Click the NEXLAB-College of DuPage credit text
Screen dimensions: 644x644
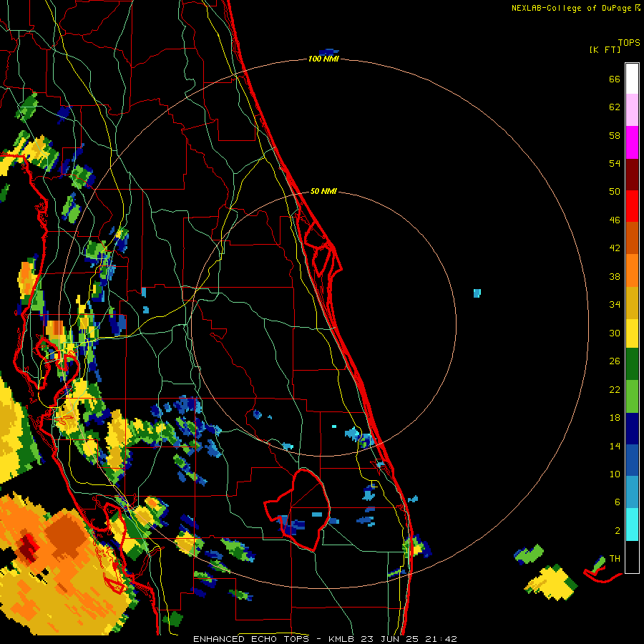[575, 8]
